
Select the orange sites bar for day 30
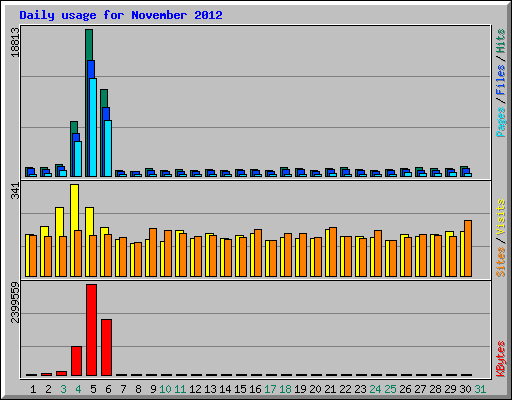click(468, 248)
